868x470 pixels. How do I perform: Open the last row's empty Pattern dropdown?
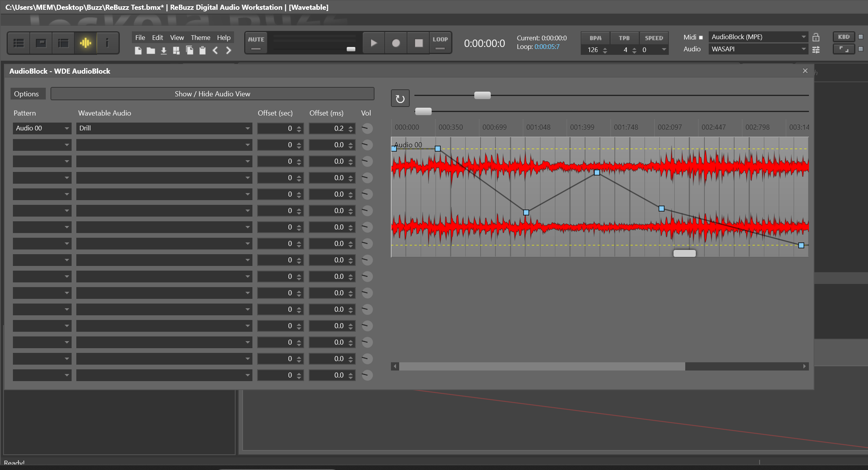42,375
